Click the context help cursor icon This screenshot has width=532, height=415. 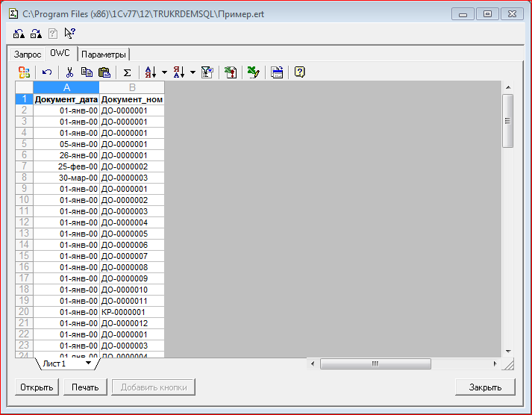click(69, 33)
